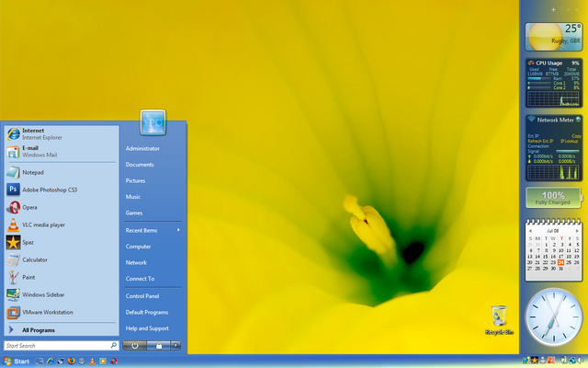Launch Calculator from the Start menu
Viewport: 588px width, 368px height.
pyautogui.click(x=62, y=259)
